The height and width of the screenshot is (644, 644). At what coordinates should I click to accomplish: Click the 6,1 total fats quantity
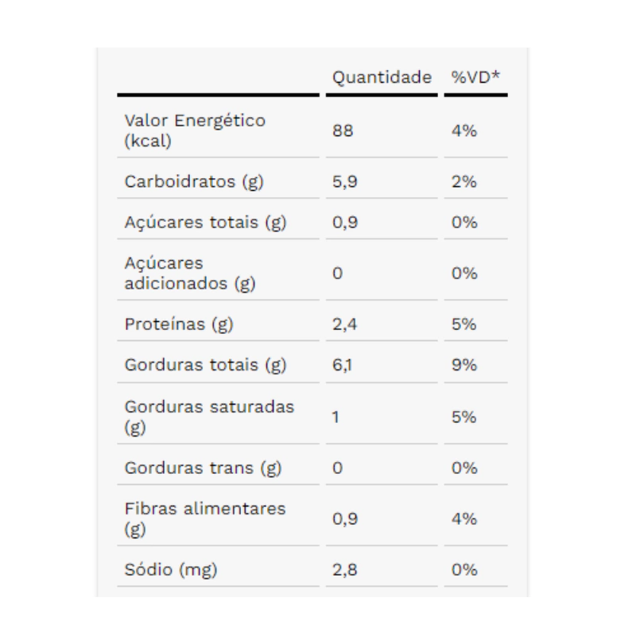tap(342, 365)
